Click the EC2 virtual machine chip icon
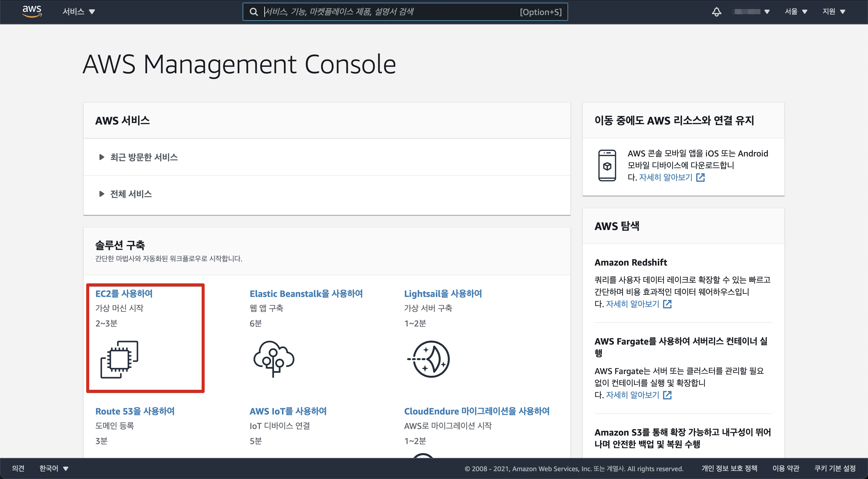 point(119,359)
